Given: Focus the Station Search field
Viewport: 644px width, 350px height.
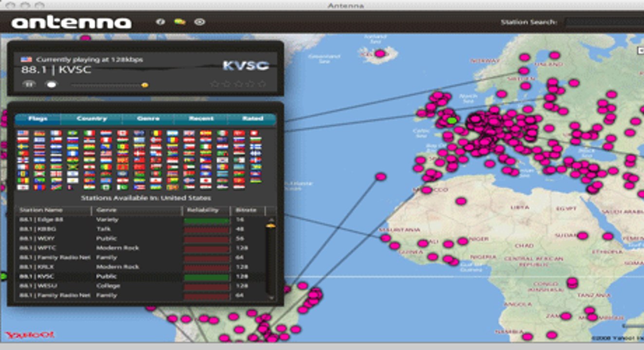Looking at the screenshot, I should [604, 22].
